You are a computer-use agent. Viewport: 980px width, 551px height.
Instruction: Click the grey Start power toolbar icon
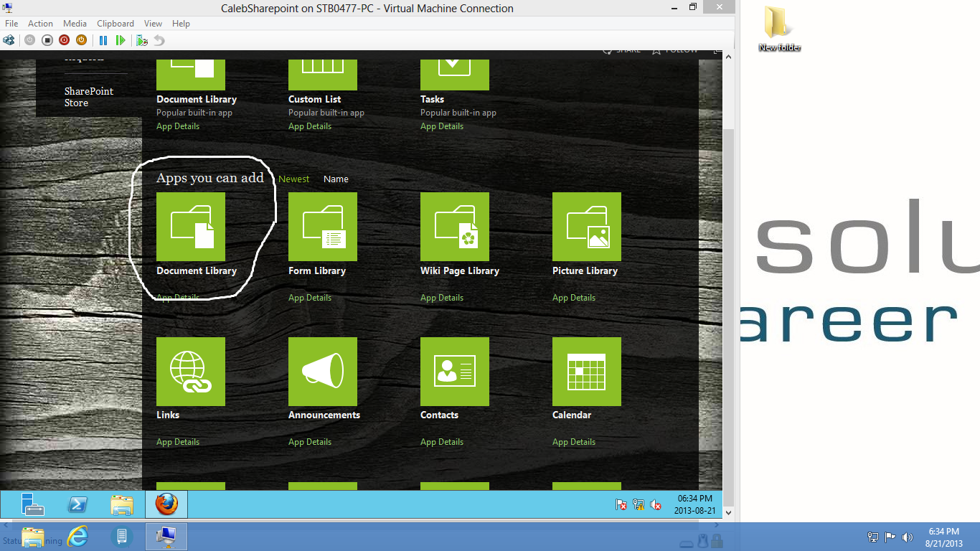click(x=29, y=40)
